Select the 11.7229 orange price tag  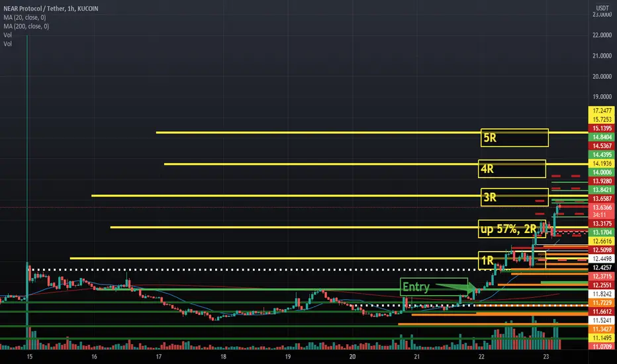point(602,302)
